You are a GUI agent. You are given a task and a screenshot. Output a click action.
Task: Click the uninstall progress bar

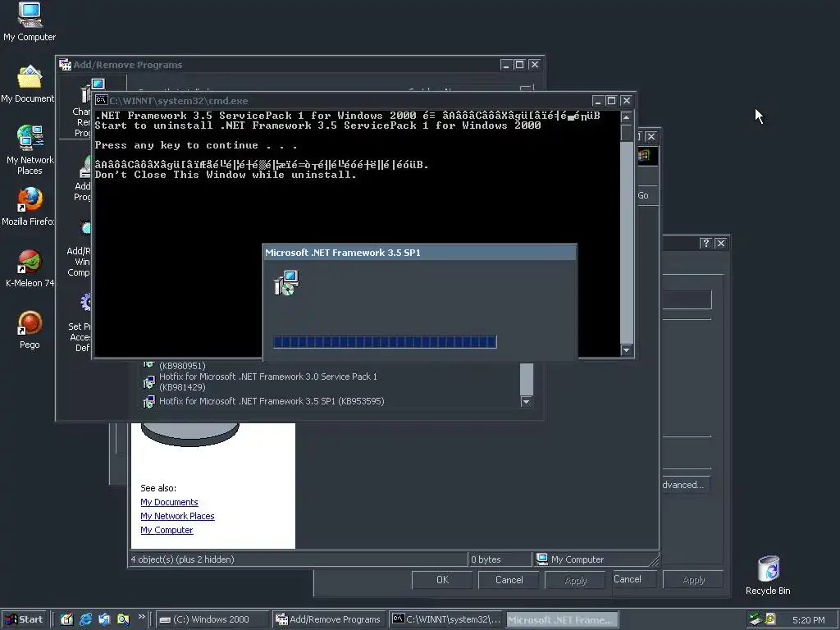tap(385, 342)
